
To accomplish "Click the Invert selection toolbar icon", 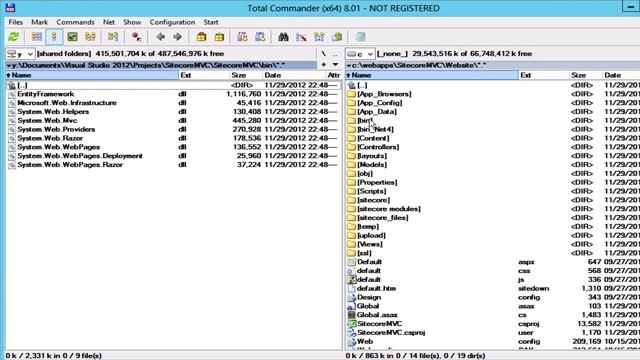I will [x=113, y=37].
